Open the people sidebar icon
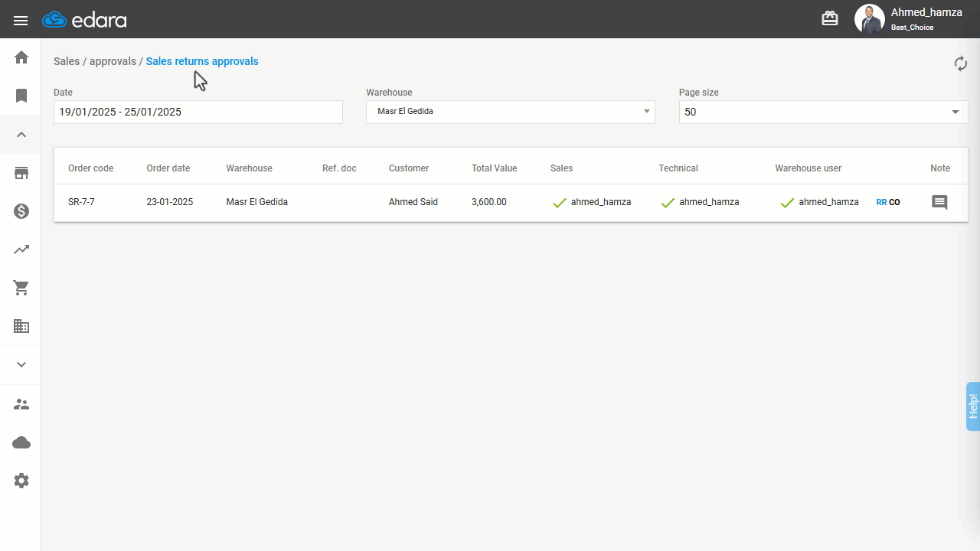 coord(21,404)
